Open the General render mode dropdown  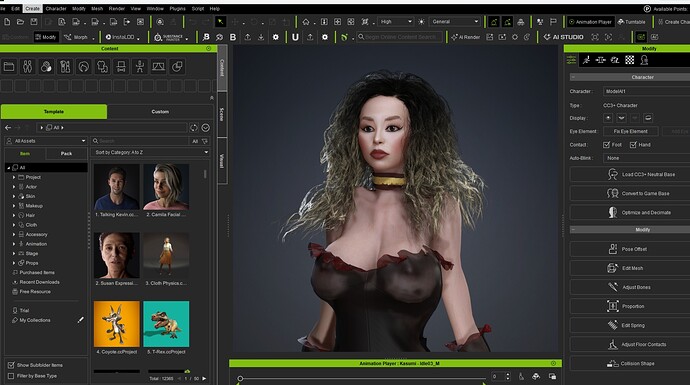tap(455, 22)
